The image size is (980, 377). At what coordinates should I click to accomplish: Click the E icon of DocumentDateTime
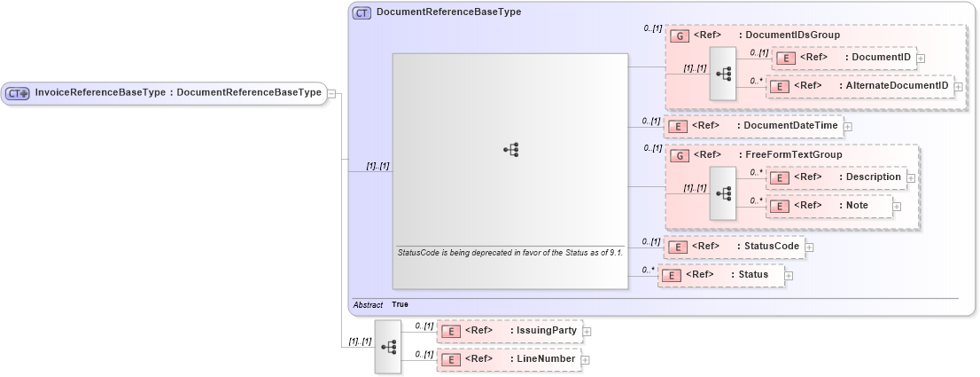click(x=678, y=126)
